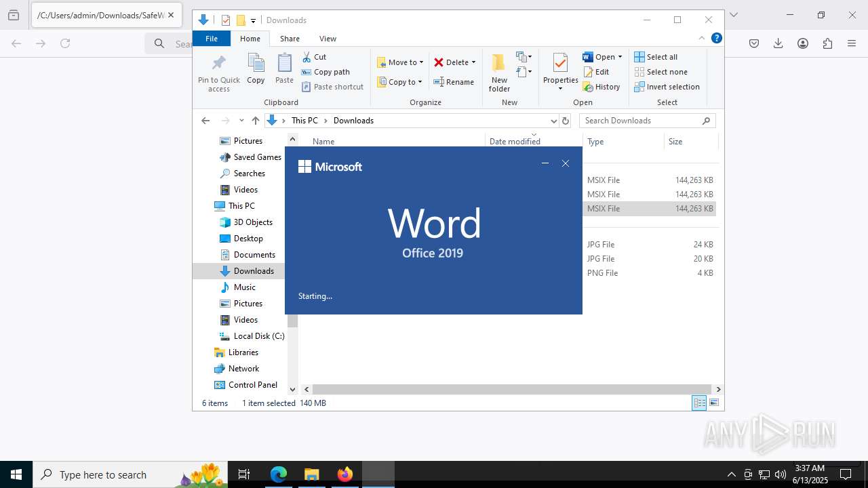Viewport: 868px width, 488px height.
Task: Click the Properties icon in ribbon
Action: pos(560,64)
